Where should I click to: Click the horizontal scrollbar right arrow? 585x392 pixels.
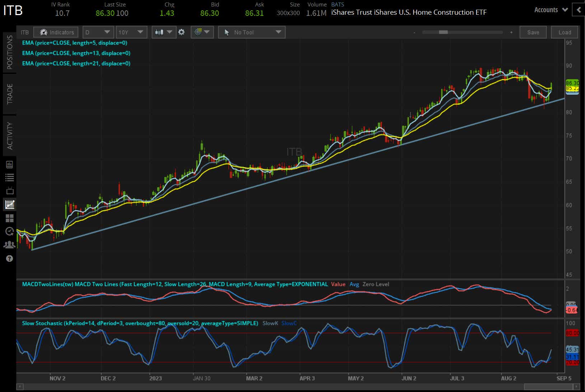(x=576, y=387)
